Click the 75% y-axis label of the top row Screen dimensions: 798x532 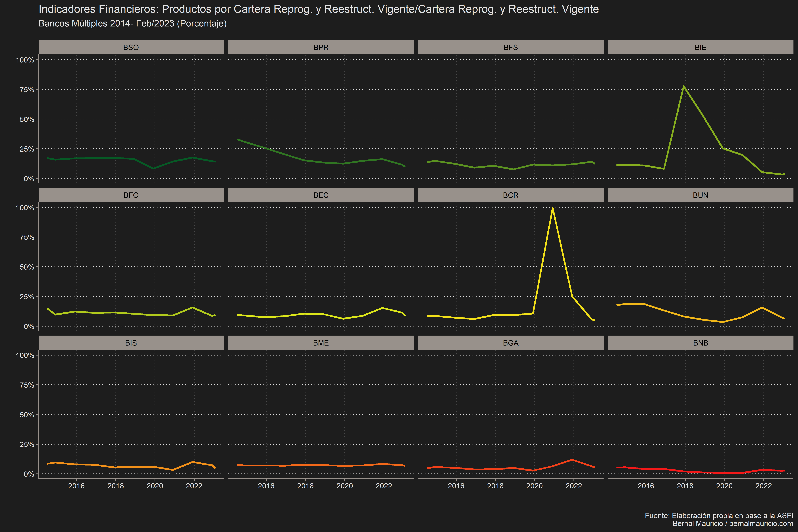pos(27,90)
